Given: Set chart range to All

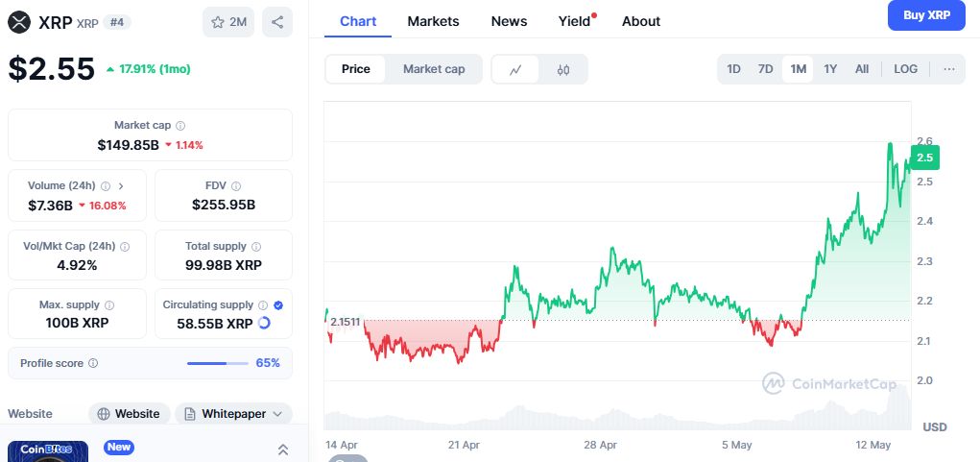Looking at the screenshot, I should [x=862, y=69].
